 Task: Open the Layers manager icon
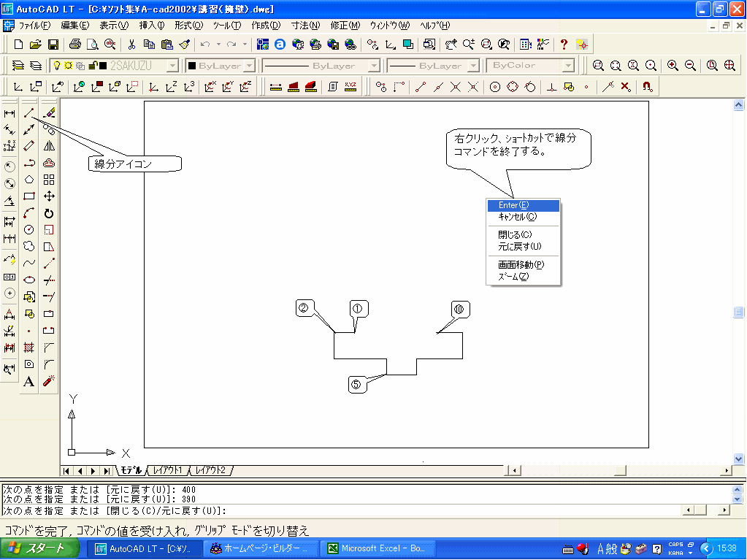[x=18, y=65]
